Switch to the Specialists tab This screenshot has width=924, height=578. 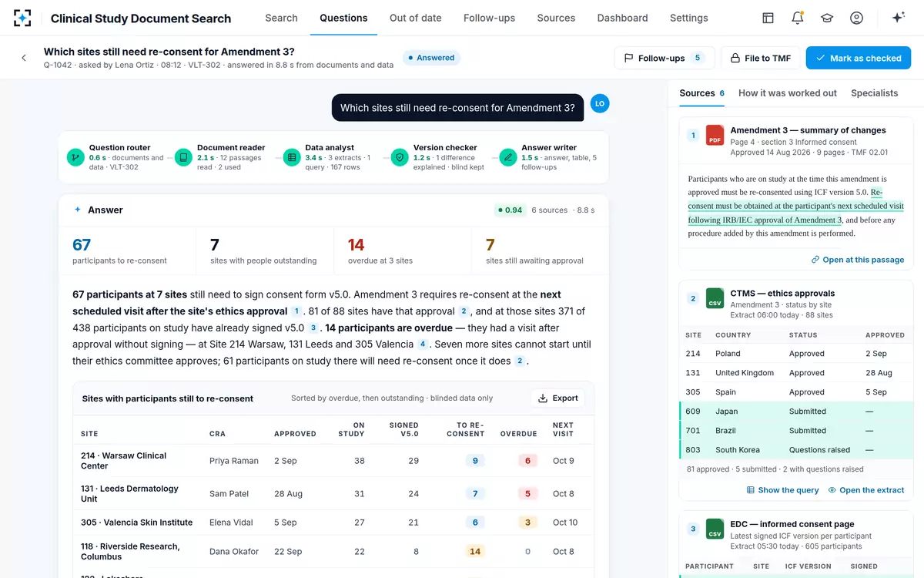tap(875, 93)
